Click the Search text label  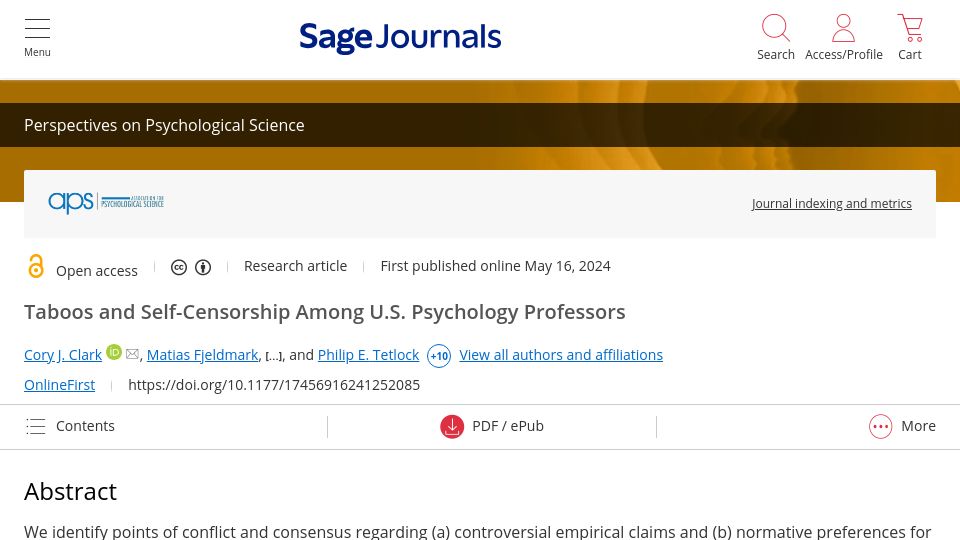[776, 54]
